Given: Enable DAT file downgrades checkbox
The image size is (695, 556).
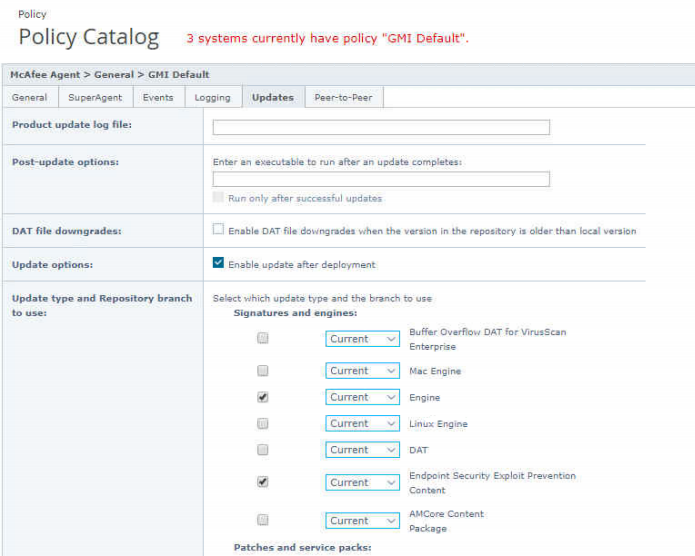Looking at the screenshot, I should 218,229.
